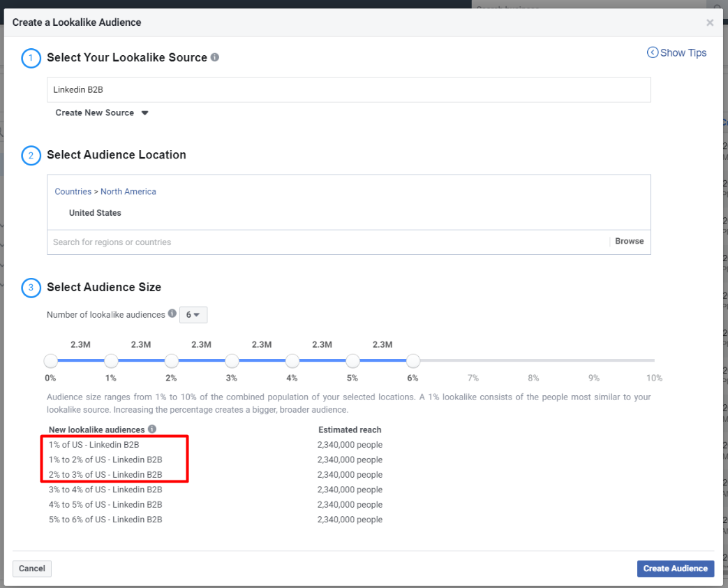728x588 pixels.
Task: Click the slider handle at 2%
Action: click(171, 360)
